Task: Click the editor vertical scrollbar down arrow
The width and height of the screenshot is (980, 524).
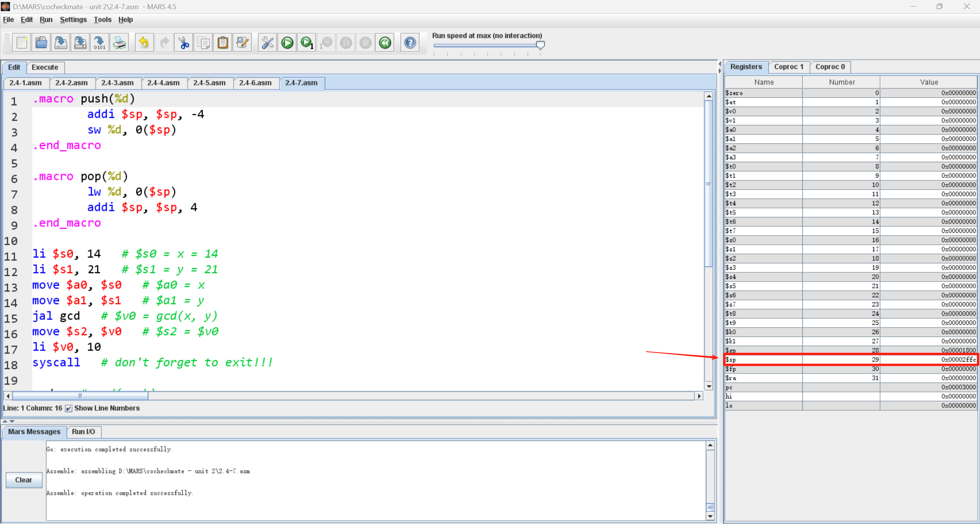Action: click(709, 386)
